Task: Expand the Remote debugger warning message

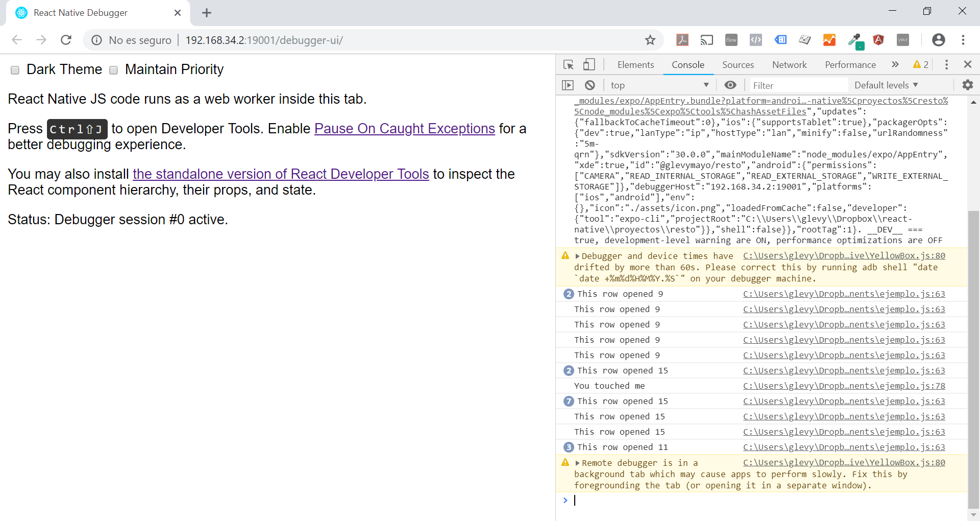Action: [577, 463]
